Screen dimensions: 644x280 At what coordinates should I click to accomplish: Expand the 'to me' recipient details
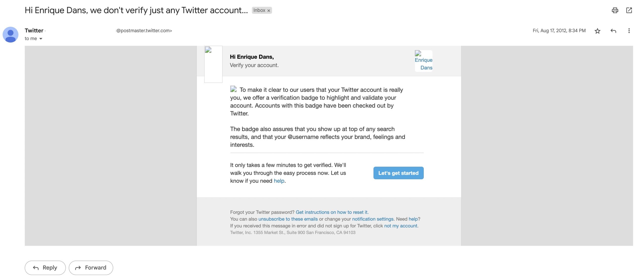[x=41, y=39]
